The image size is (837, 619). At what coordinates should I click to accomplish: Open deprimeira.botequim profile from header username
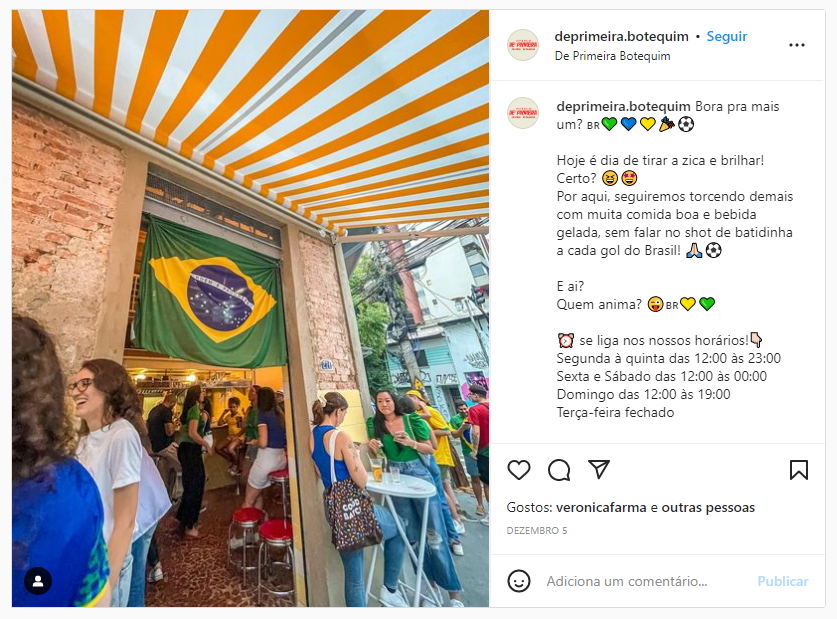(x=621, y=36)
